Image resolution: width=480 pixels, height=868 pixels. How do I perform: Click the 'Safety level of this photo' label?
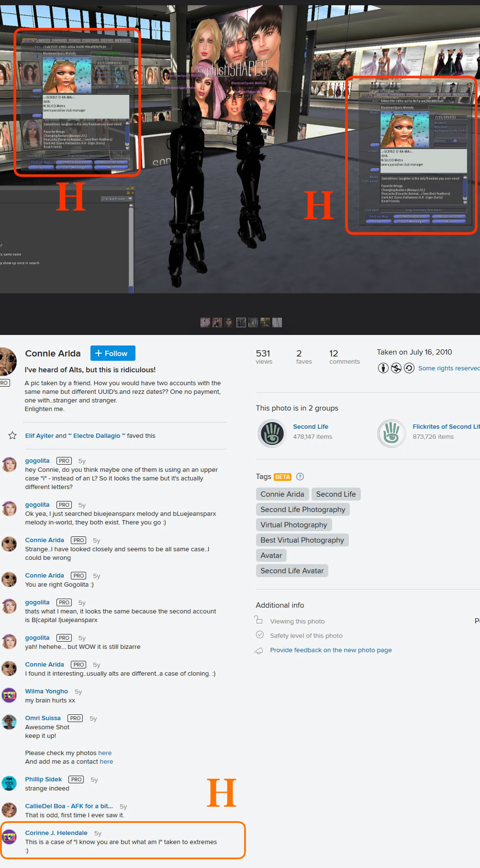click(306, 635)
